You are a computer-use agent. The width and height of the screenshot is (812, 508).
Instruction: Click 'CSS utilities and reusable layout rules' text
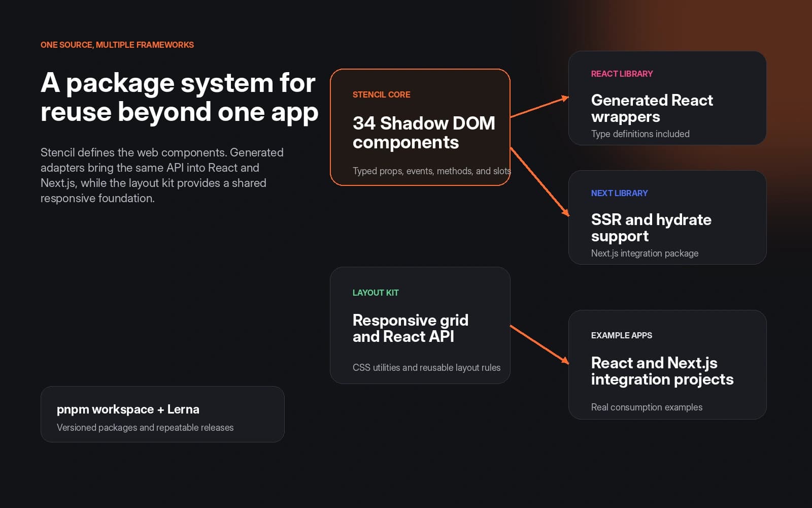[426, 367]
